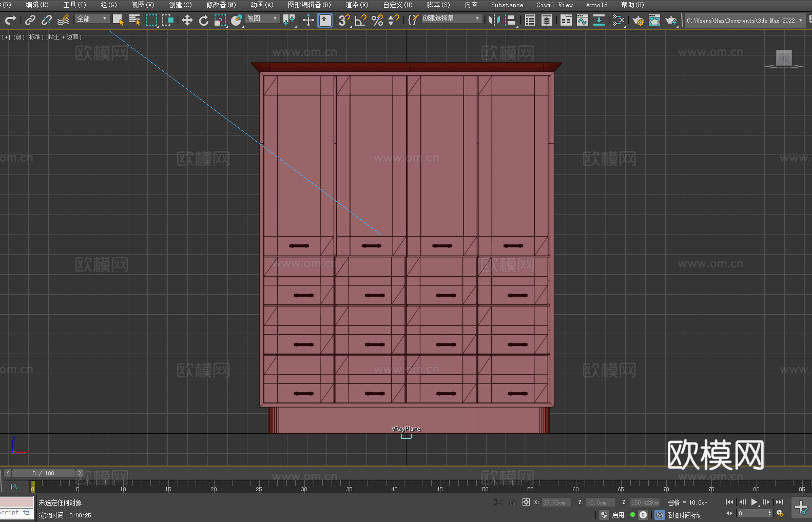Open Material Editor (node icon)
This screenshot has height=522, width=812.
(618, 20)
